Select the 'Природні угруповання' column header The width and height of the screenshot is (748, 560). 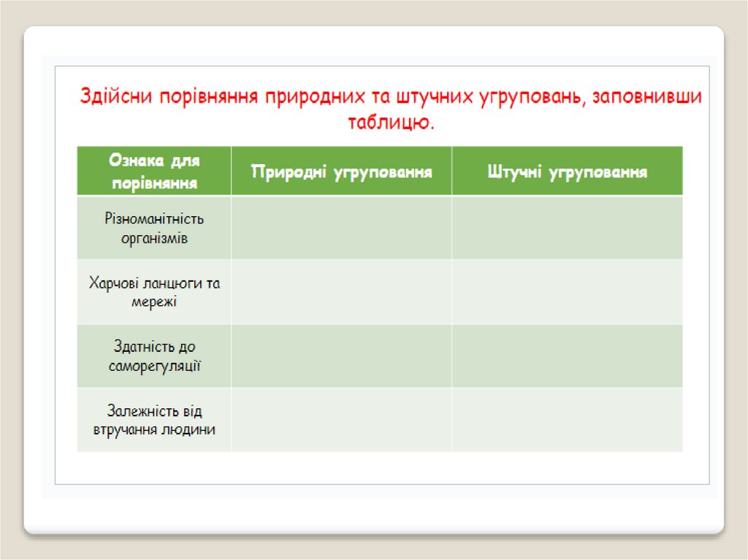click(x=342, y=172)
